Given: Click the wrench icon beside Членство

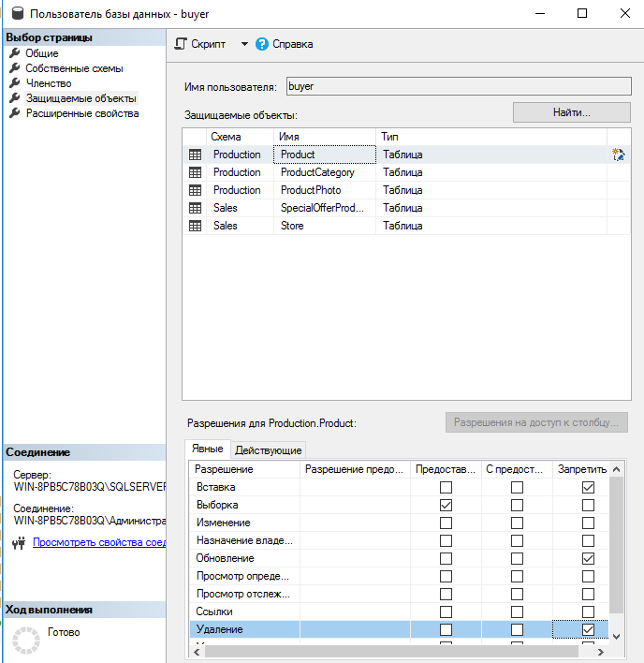Looking at the screenshot, I should (15, 83).
